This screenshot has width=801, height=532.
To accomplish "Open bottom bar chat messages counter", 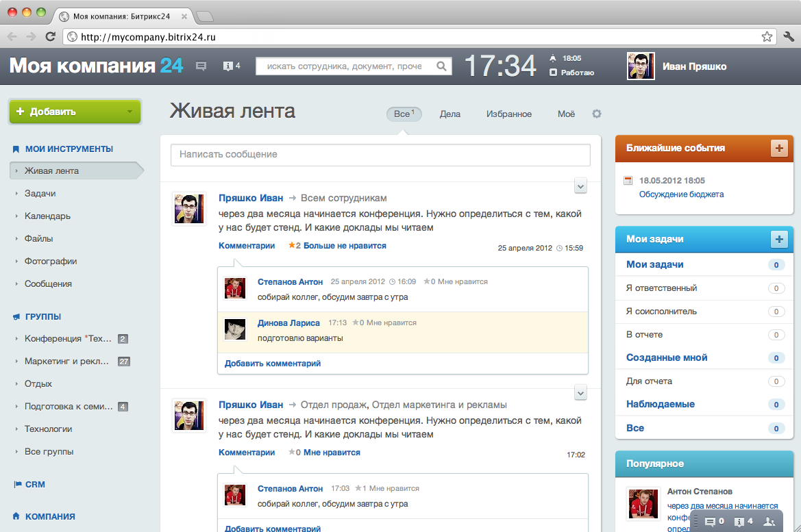I will (715, 521).
